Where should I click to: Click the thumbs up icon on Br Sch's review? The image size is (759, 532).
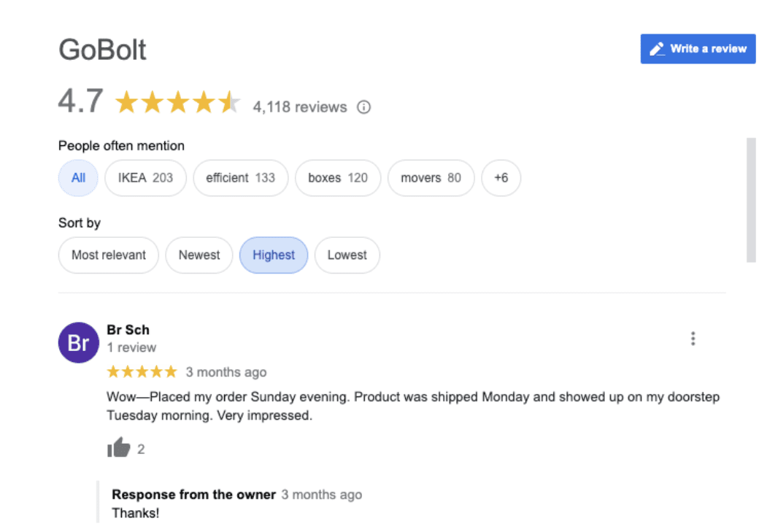pos(119,447)
